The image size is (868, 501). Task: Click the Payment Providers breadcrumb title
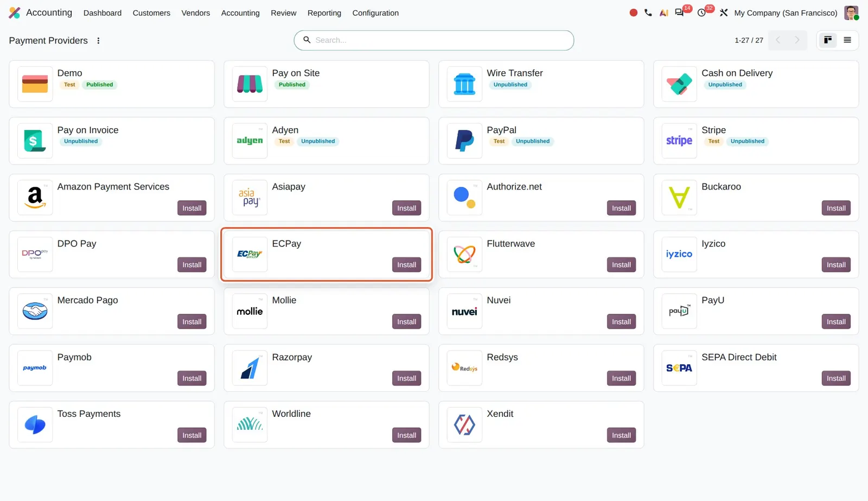[48, 41]
